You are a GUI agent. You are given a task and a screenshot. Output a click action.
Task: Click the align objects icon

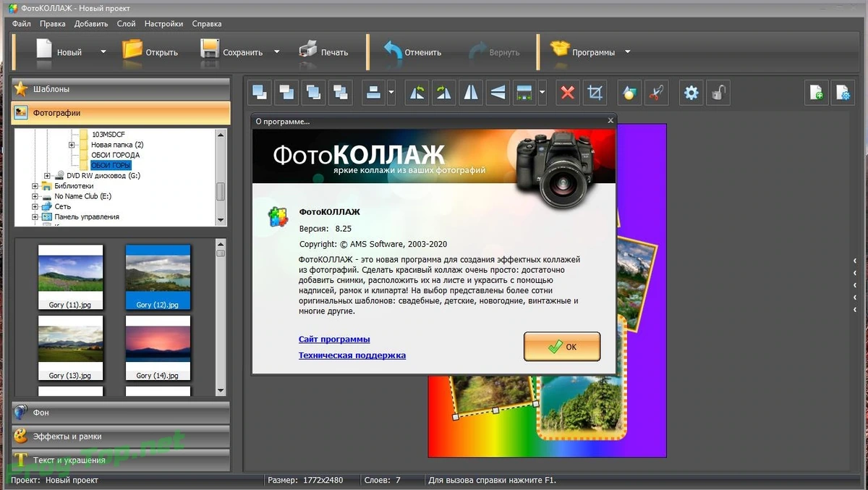(373, 93)
